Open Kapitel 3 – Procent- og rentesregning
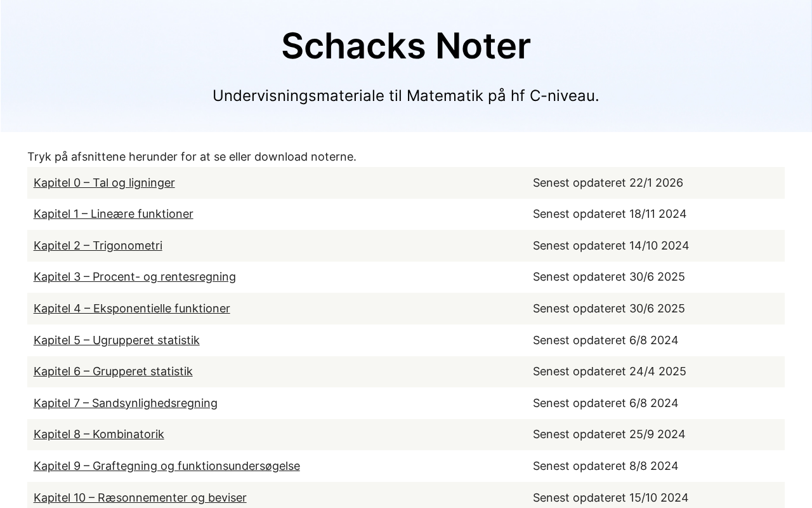812x508 pixels. tap(134, 277)
